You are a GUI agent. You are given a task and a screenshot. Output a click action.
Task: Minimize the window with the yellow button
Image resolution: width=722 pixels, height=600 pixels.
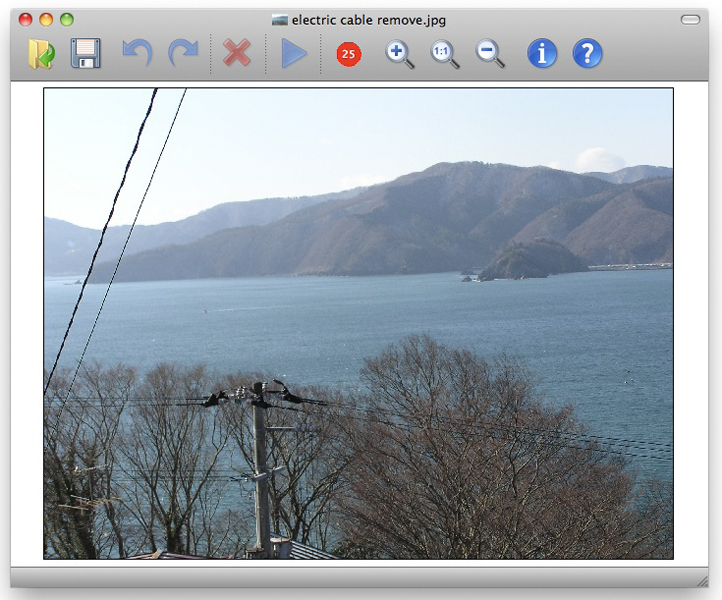coord(46,19)
